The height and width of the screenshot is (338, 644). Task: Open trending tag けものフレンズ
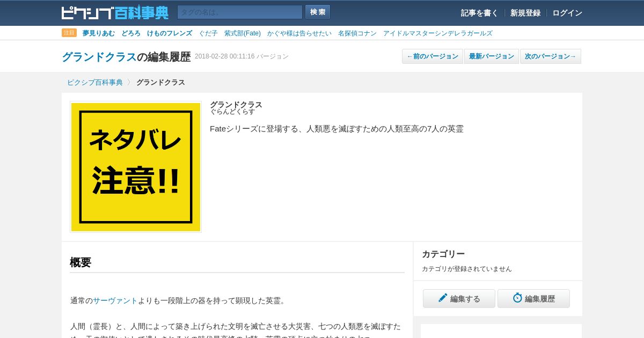point(170,33)
